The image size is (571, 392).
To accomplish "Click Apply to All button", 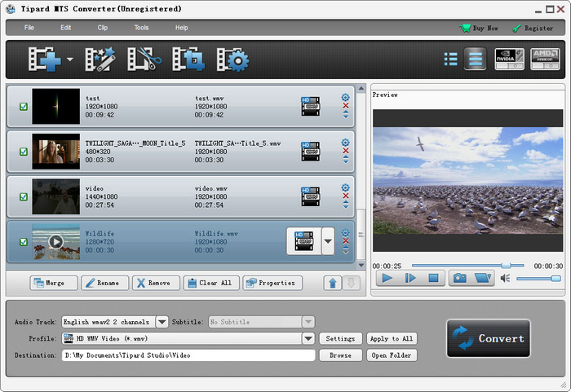I will 392,338.
